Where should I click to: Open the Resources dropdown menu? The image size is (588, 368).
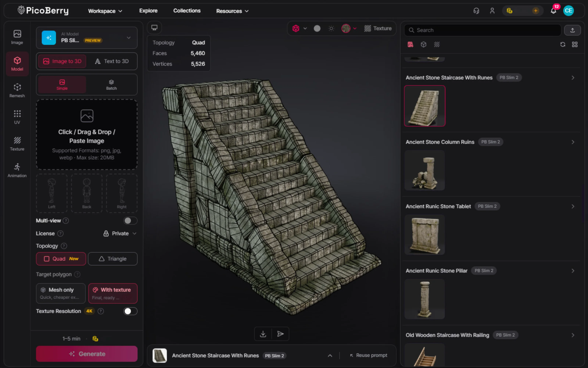point(232,11)
